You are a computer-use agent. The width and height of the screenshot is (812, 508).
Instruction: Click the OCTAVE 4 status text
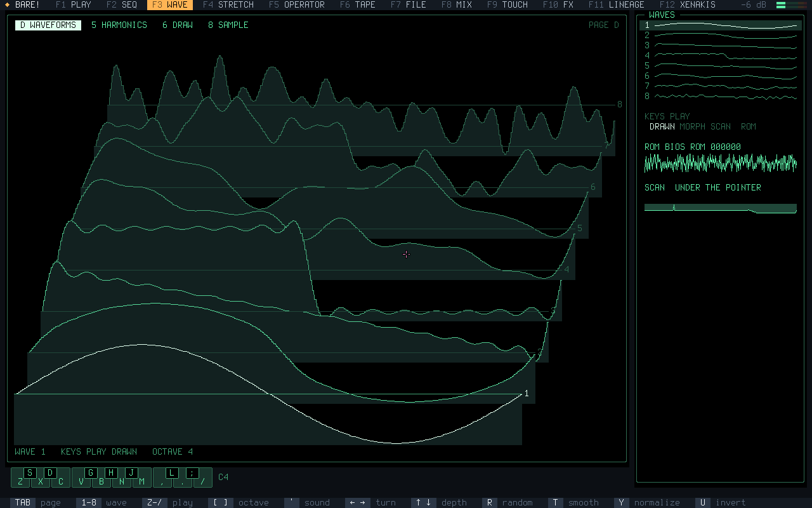point(173,452)
